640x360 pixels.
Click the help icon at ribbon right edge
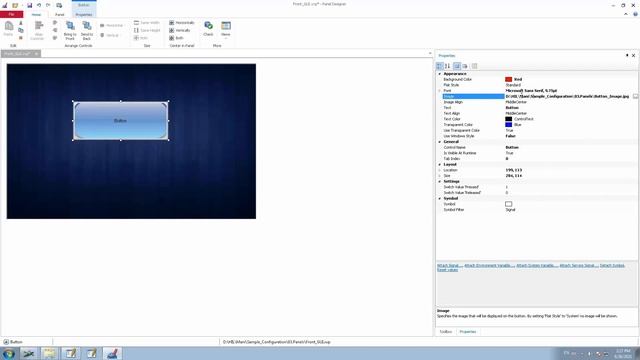pos(635,14)
